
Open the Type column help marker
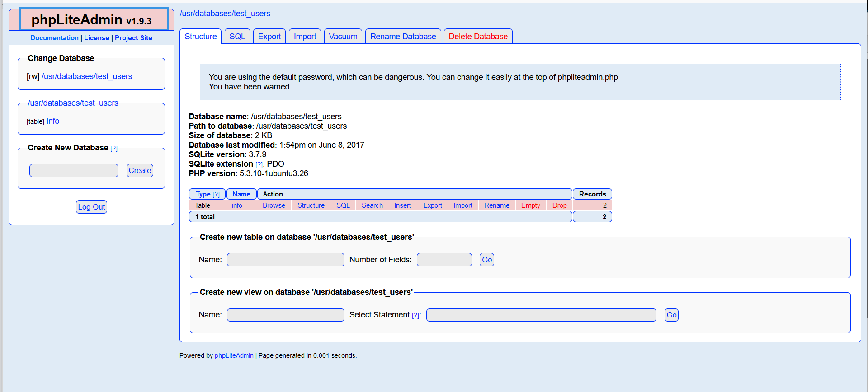point(216,194)
